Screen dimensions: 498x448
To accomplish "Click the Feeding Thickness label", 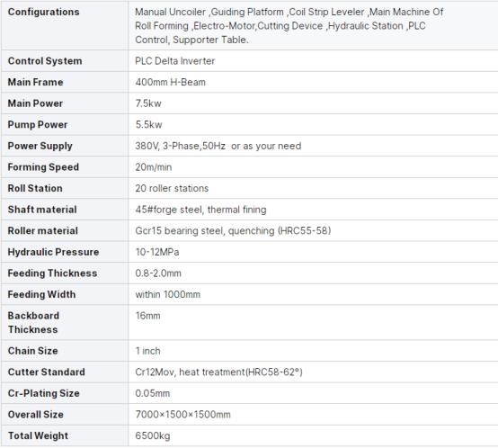I will 52,273.
